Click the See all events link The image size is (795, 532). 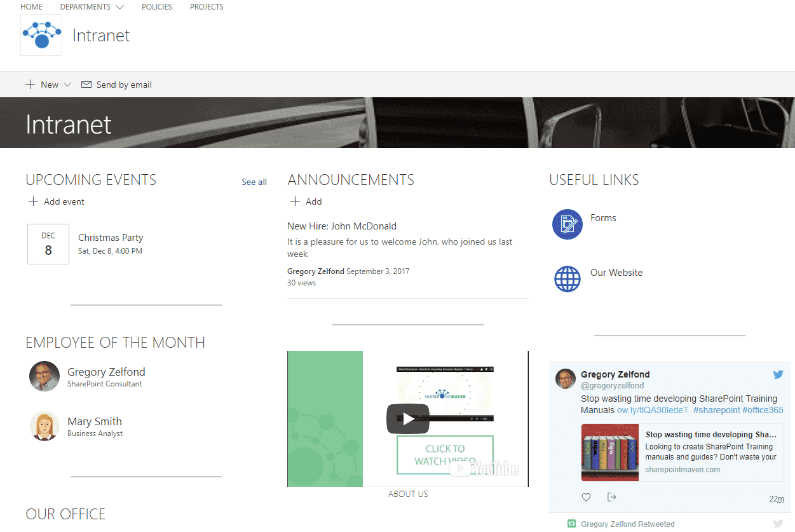254,182
